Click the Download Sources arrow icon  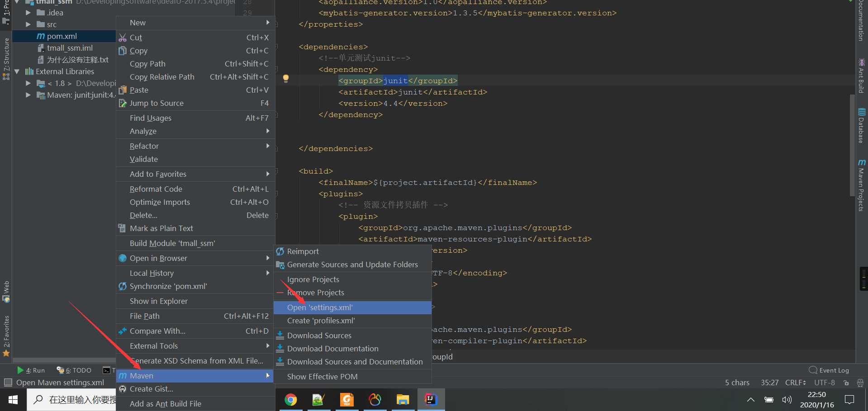(x=280, y=335)
